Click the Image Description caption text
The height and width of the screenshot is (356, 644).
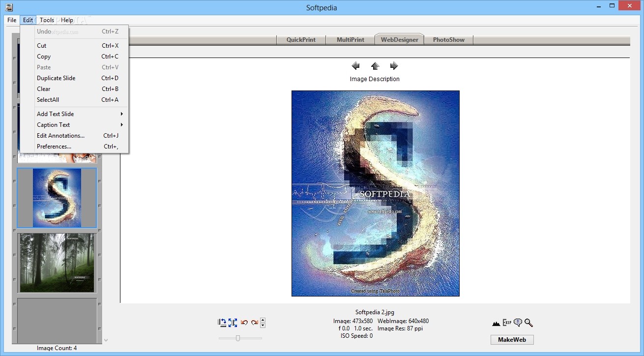pos(375,79)
